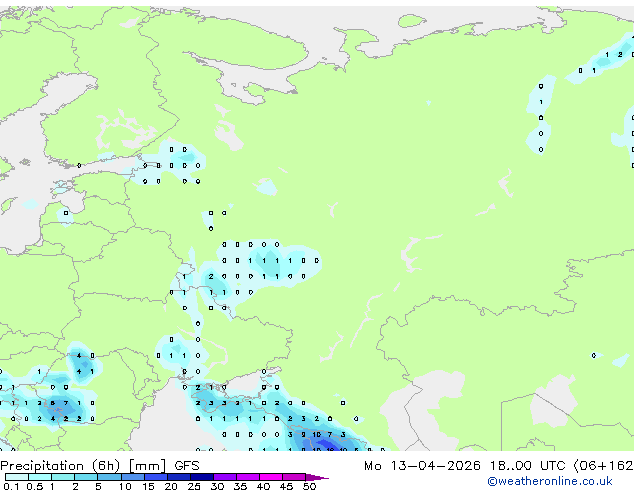Viewport: 634px width, 490px height.
Task: Click the 0.5–1 mm legend swatch
Action: 40,477
